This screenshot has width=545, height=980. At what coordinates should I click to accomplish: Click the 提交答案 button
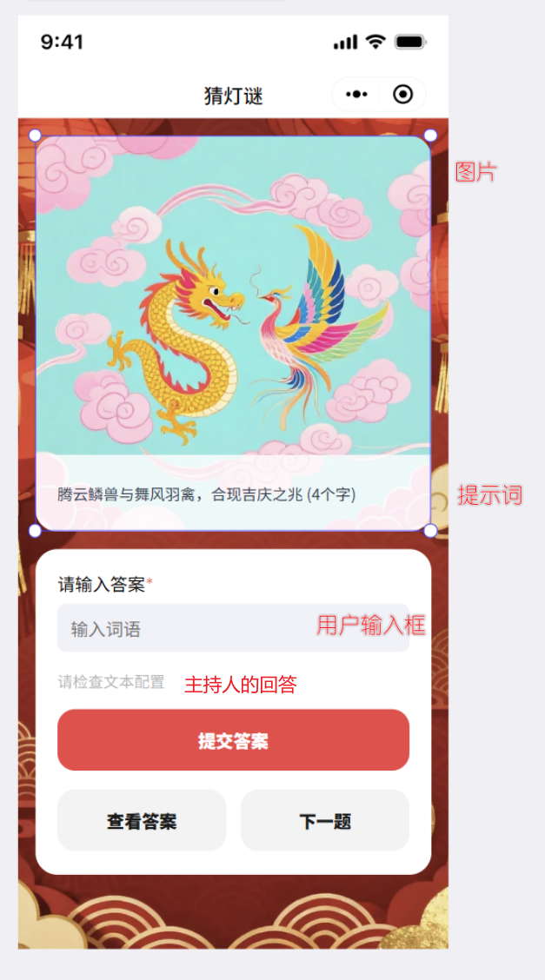233,740
